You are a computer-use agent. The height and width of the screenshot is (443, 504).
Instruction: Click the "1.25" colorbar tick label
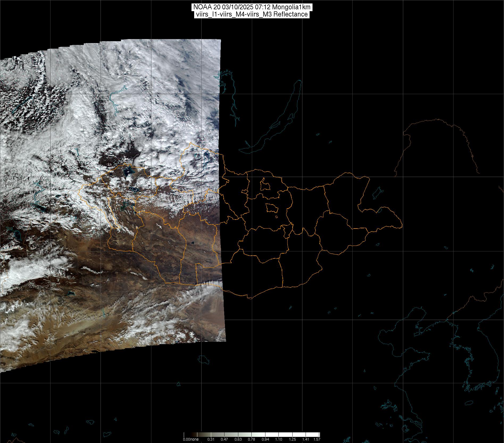tap(292, 439)
